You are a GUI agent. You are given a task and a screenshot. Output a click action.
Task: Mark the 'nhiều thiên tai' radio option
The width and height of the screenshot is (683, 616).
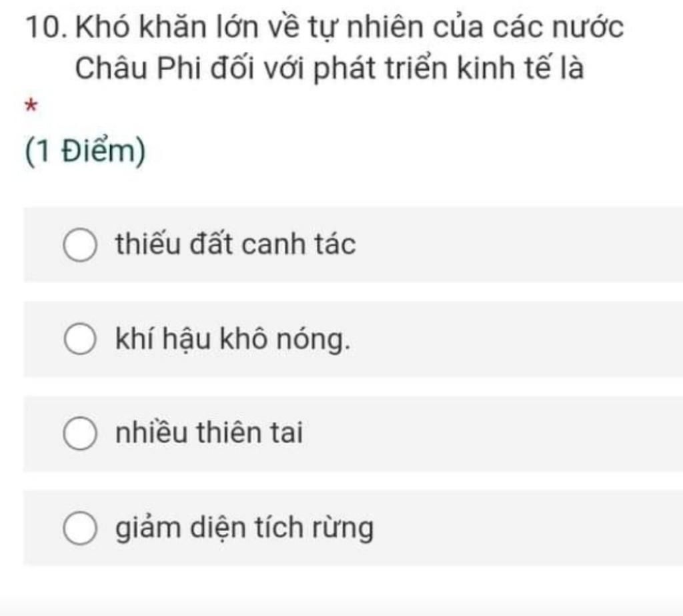click(x=80, y=433)
